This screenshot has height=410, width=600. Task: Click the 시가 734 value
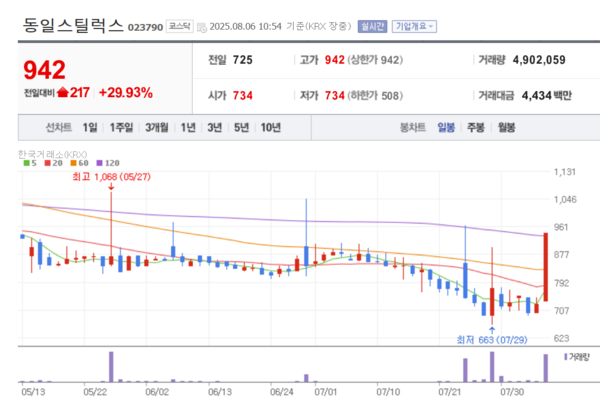tap(243, 95)
